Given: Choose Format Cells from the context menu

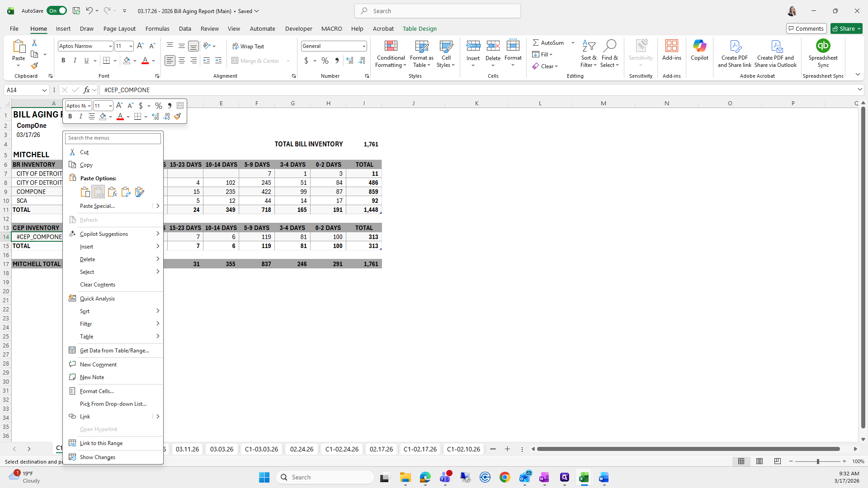Looking at the screenshot, I should (x=97, y=391).
